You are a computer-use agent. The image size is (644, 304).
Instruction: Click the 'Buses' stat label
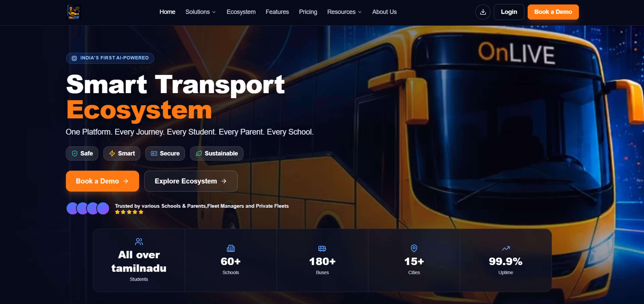pos(322,273)
